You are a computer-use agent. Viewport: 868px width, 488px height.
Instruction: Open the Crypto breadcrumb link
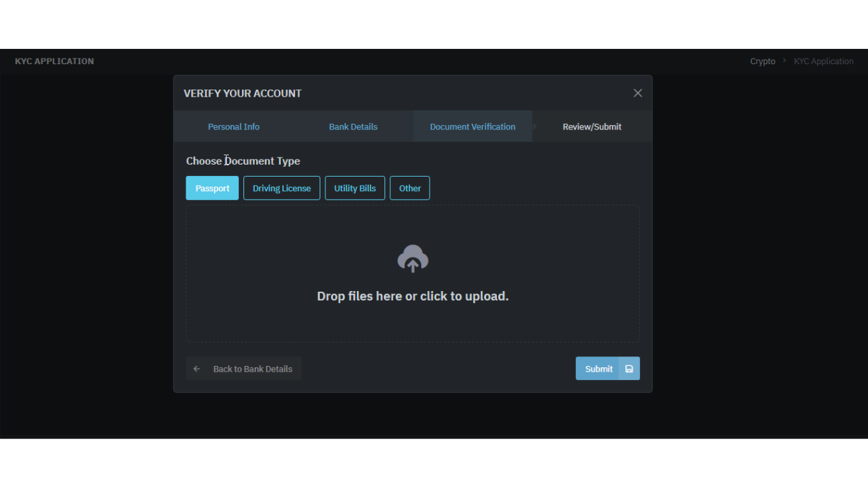(763, 62)
